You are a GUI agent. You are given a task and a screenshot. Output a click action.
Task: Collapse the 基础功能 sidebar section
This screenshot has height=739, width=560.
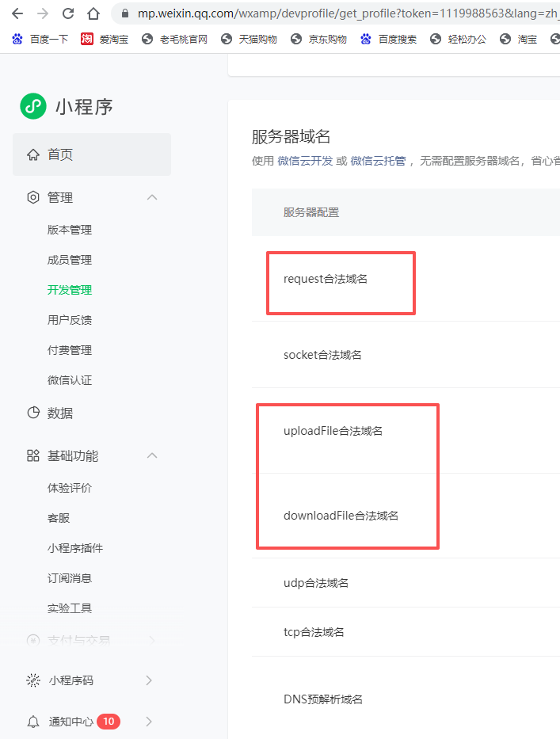point(151,455)
